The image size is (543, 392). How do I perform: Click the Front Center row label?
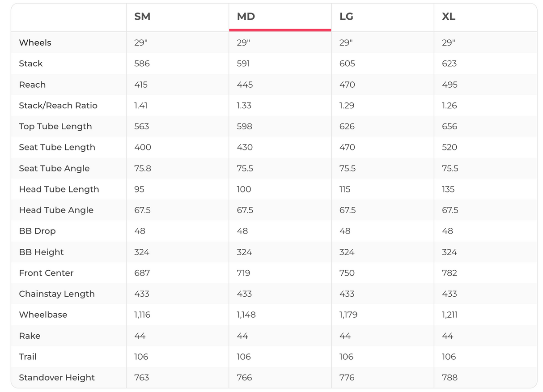pos(46,273)
